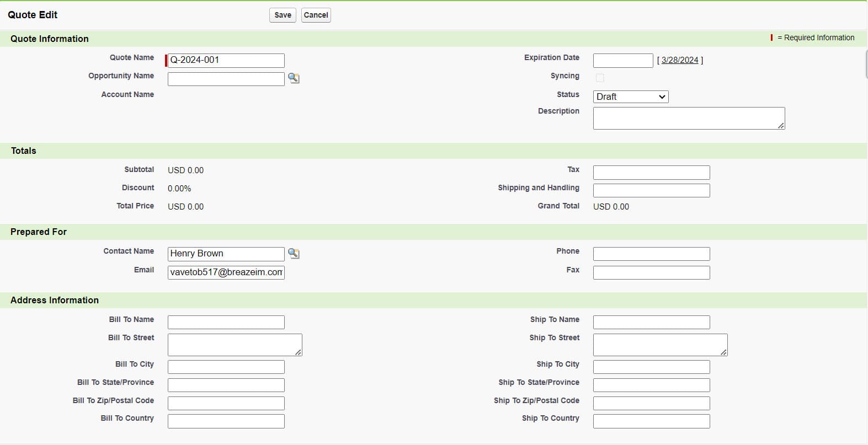Select the Phone input field
Viewport: 868px width, 445px height.
652,254
